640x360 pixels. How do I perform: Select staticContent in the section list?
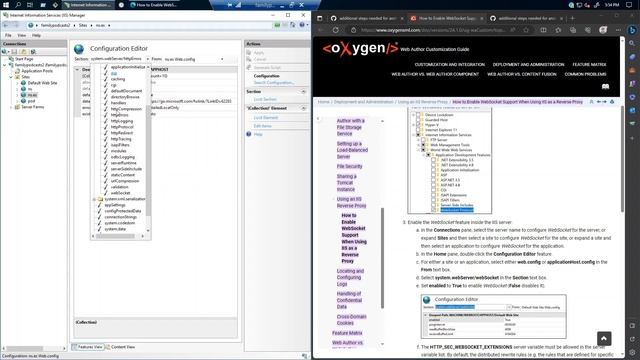point(122,175)
